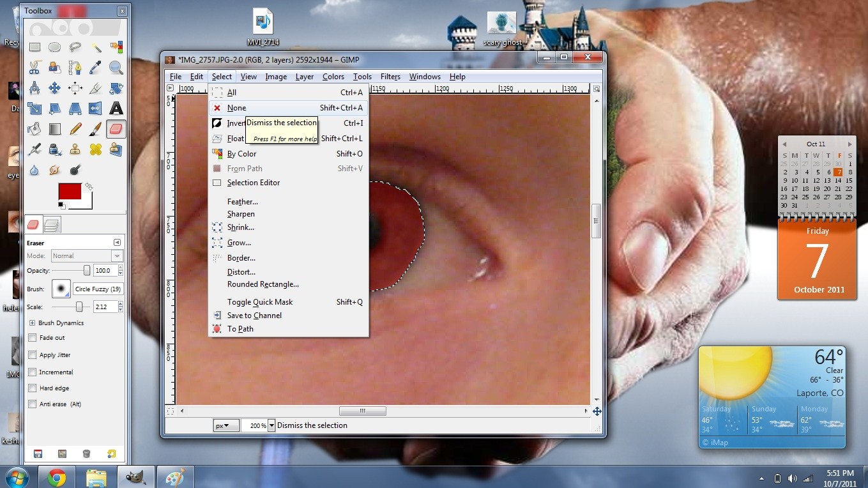The width and height of the screenshot is (868, 488).
Task: Select the Clone stamp tool
Action: pos(75,149)
